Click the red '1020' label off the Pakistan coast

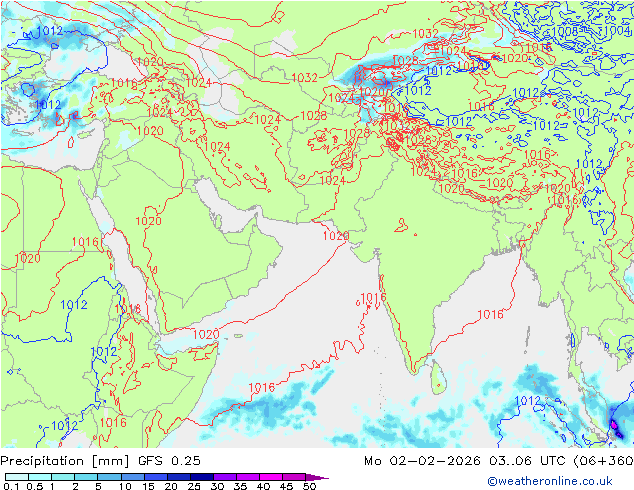pos(336,235)
